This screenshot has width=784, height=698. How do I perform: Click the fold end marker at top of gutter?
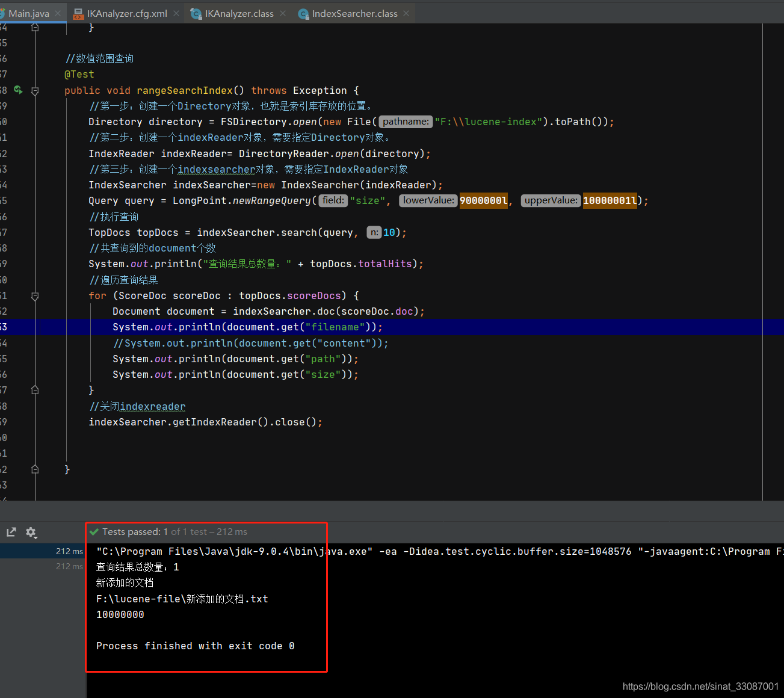pyautogui.click(x=35, y=27)
